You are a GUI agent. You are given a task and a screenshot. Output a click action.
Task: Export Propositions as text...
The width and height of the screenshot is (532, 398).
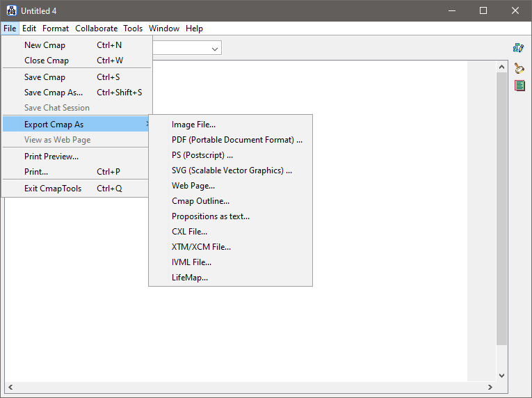click(230, 216)
